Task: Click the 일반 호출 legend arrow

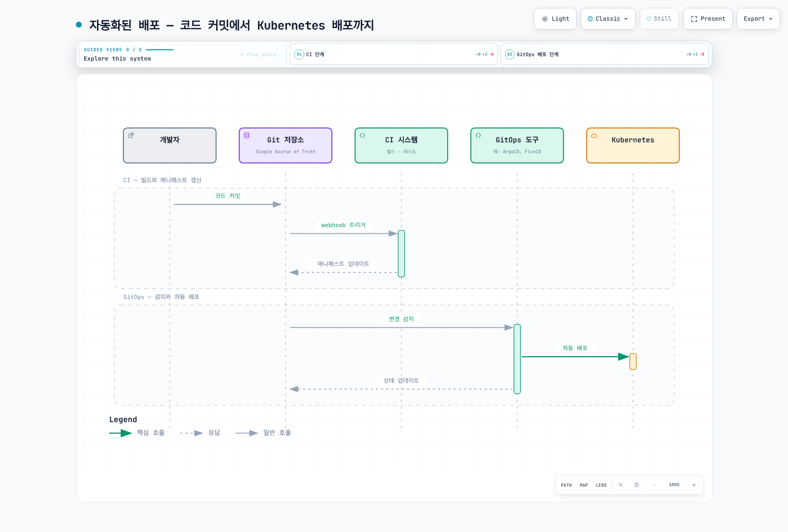Action: click(247, 433)
